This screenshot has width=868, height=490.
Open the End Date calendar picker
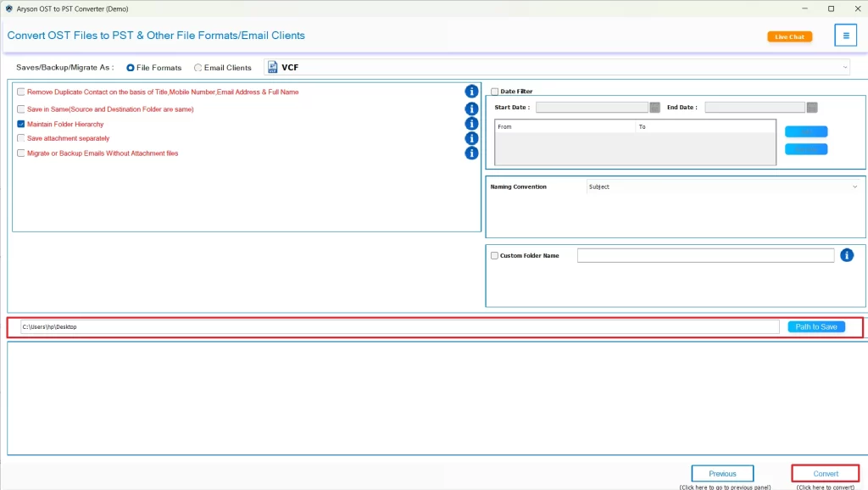[810, 106]
